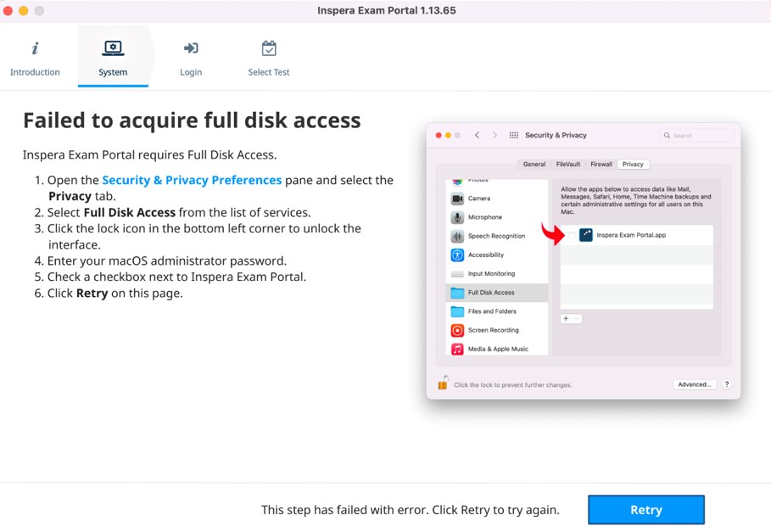This screenshot has height=532, width=771.
Task: Click the Search field in the Security & Privacy illustration
Action: point(697,135)
